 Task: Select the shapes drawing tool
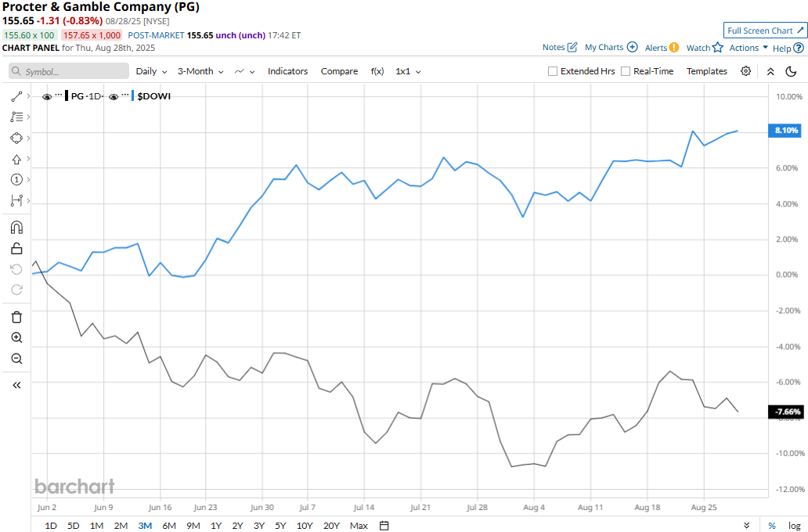[x=16, y=138]
